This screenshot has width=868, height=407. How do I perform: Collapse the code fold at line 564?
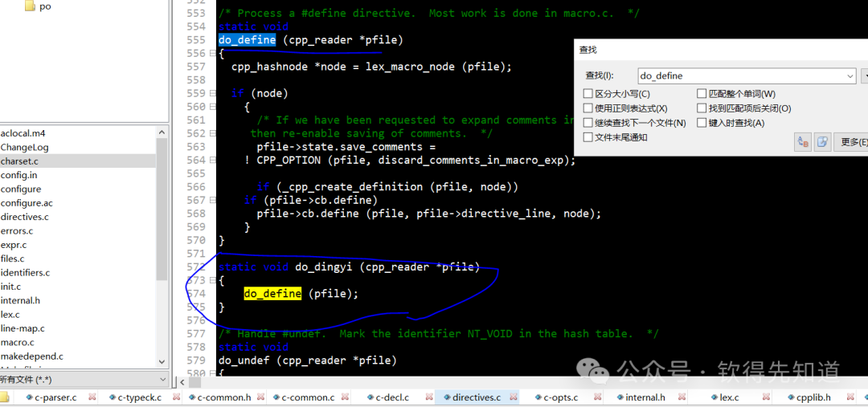pos(212,161)
